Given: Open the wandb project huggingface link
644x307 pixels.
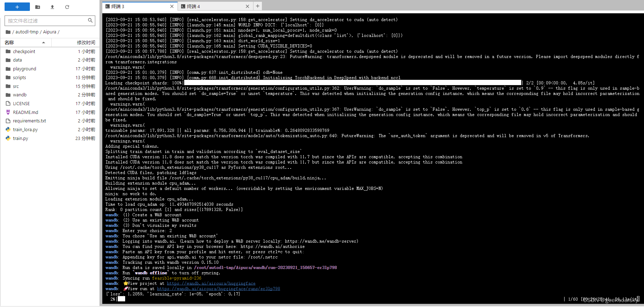Looking at the screenshot, I should tap(211, 283).
